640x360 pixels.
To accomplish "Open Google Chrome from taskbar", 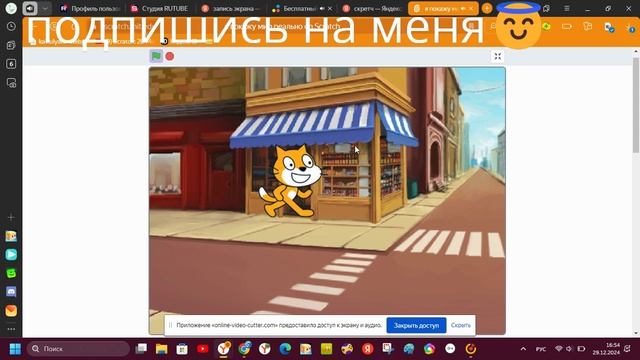I will click(x=244, y=349).
